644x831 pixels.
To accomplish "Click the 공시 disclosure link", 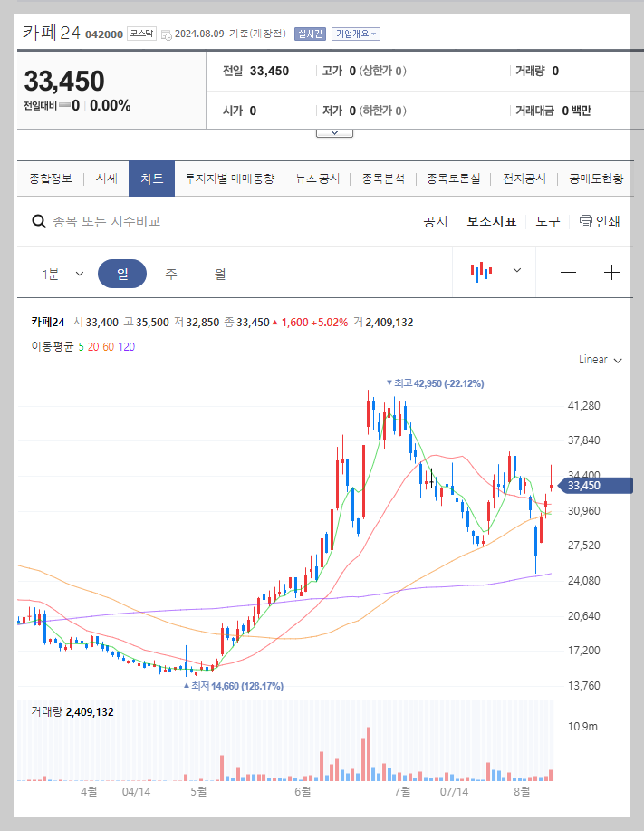I will coord(436,221).
